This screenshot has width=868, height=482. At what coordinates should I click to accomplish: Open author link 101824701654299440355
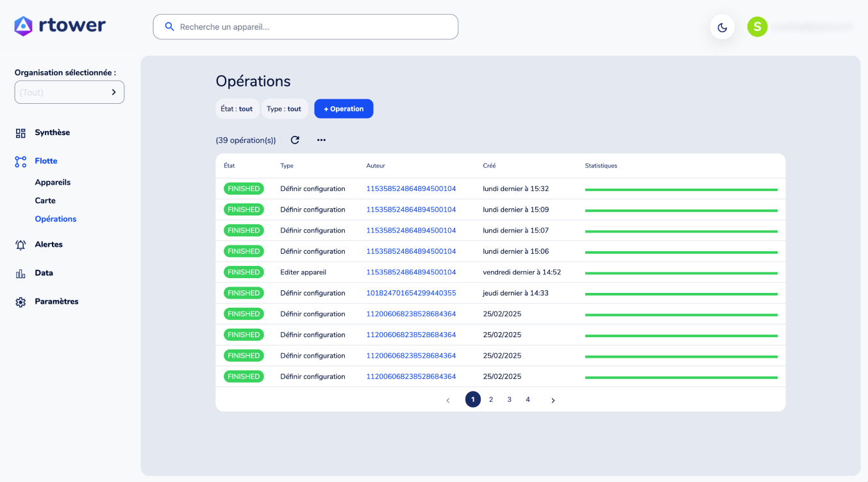(411, 293)
